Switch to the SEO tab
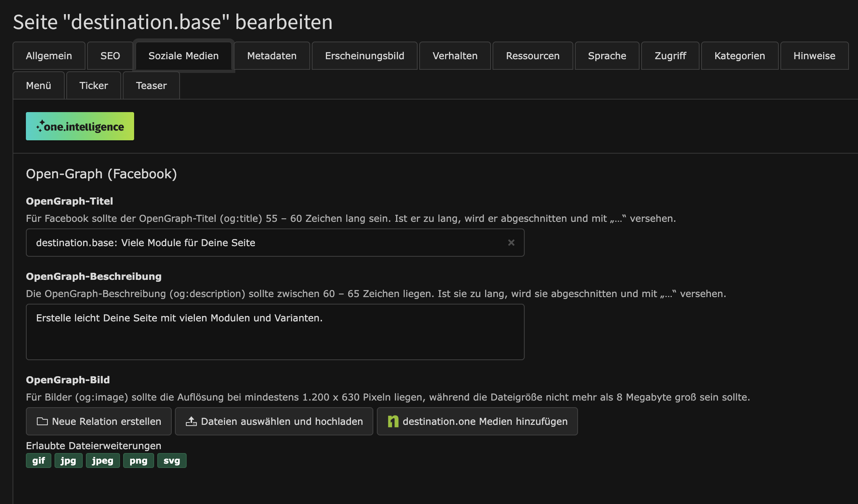Image resolution: width=858 pixels, height=504 pixels. tap(110, 56)
